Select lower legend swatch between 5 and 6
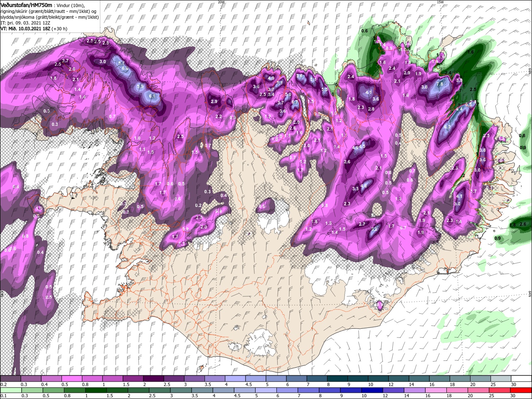532x399 pixels. tap(266, 390)
